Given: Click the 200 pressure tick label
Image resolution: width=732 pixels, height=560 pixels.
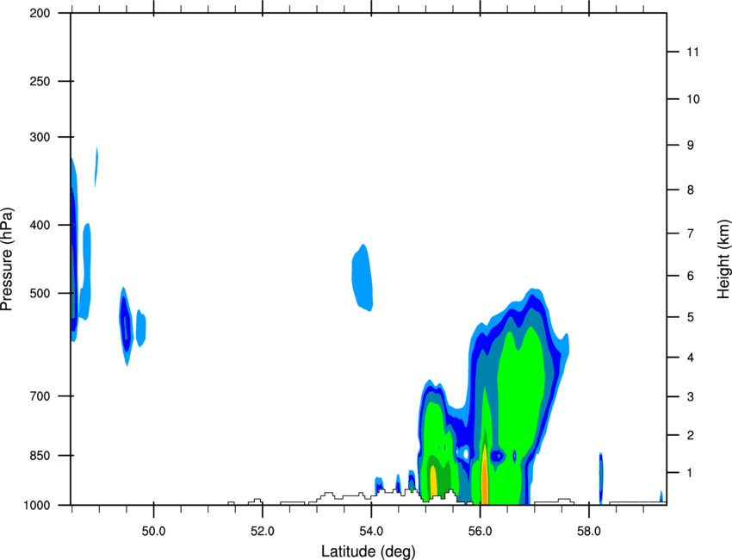Looking at the screenshot, I should [40, 13].
